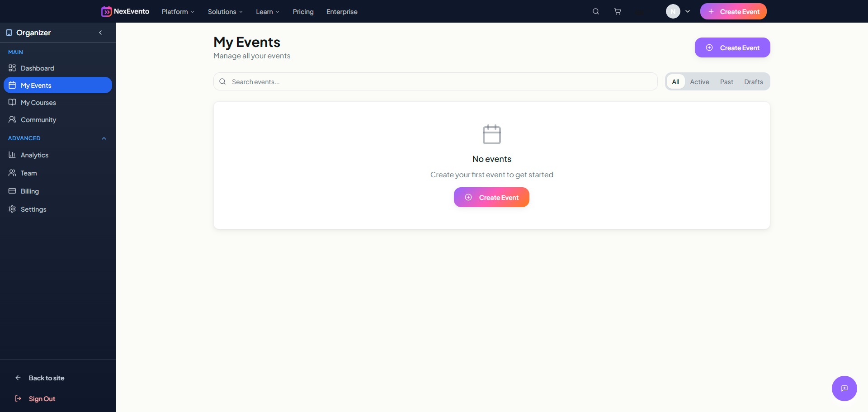Collapse the Organizer sidebar
Screen dimensions: 868x412
coord(100,32)
